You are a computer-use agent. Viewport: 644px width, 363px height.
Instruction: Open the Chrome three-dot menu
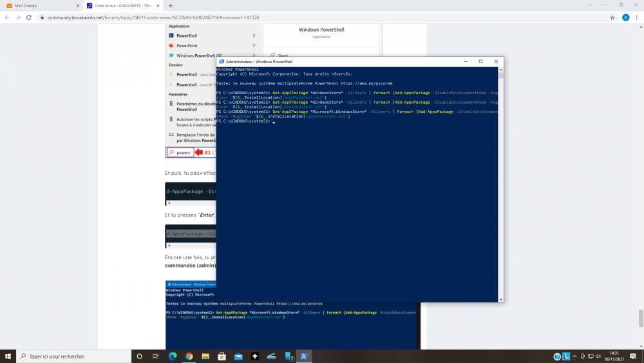tap(637, 17)
